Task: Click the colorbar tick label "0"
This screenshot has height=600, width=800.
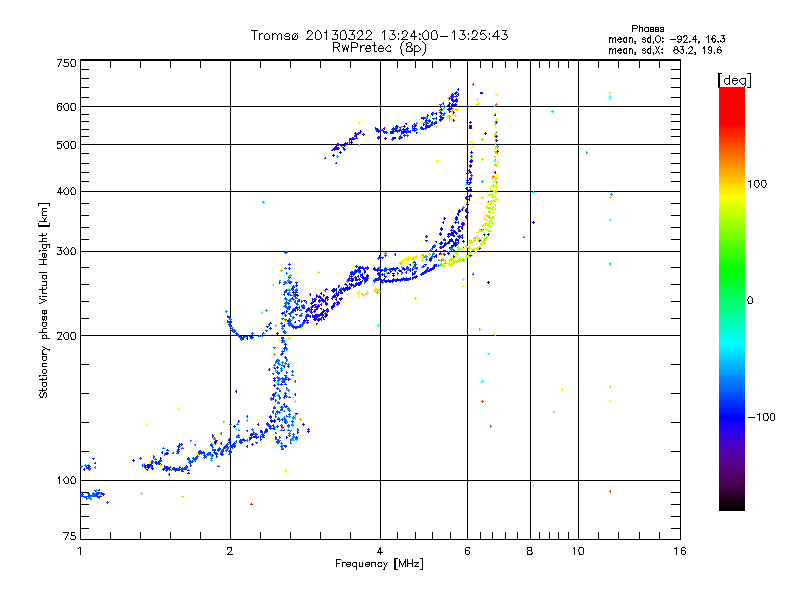Action: [750, 301]
